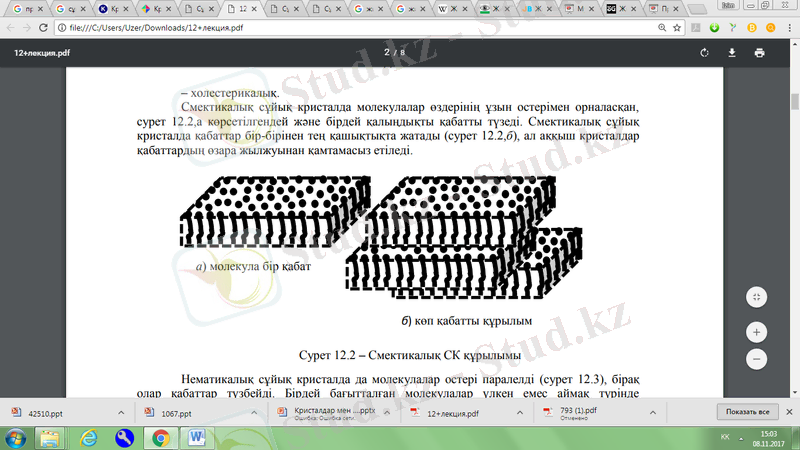Click caption 'Сурет 12.2 – Смектикалық СК құрылымы'
The width and height of the screenshot is (800, 450).
click(x=410, y=355)
